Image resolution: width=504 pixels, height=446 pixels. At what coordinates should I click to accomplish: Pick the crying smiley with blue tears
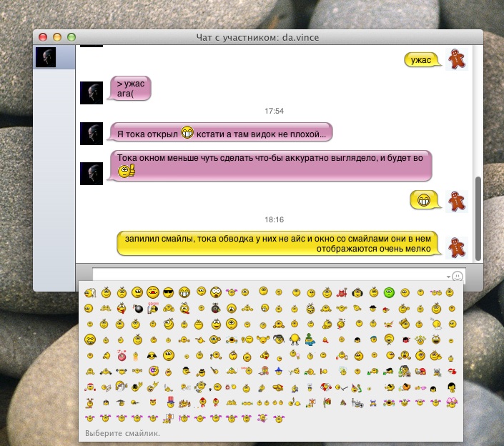(232, 340)
